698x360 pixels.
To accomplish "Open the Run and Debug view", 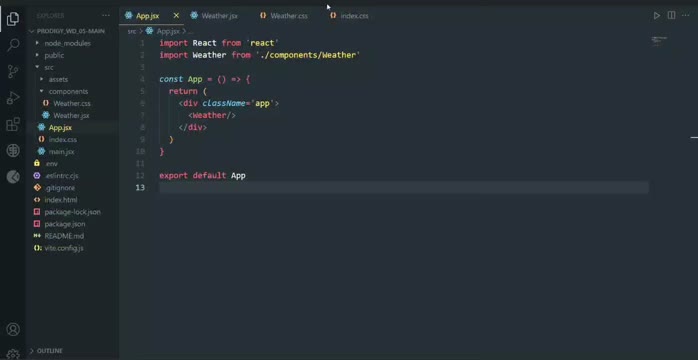I will (x=13, y=98).
